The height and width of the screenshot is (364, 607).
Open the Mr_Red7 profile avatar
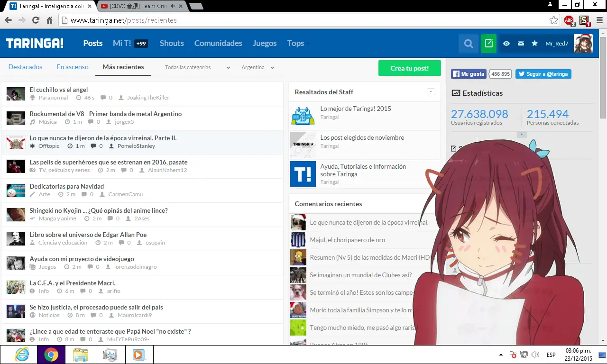[583, 44]
